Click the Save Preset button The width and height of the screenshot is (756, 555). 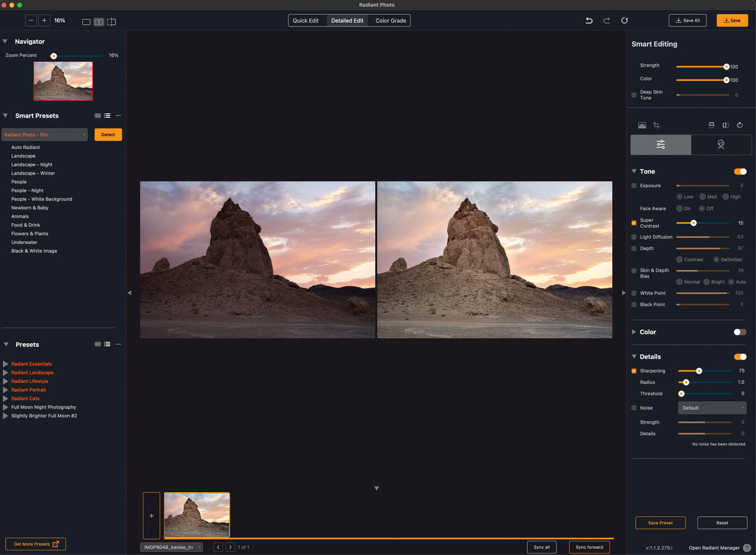click(660, 523)
